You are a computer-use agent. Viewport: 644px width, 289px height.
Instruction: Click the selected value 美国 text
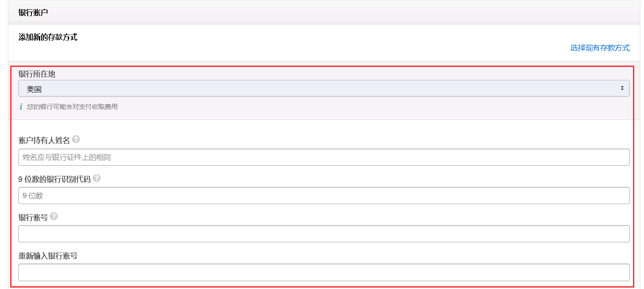coord(34,89)
